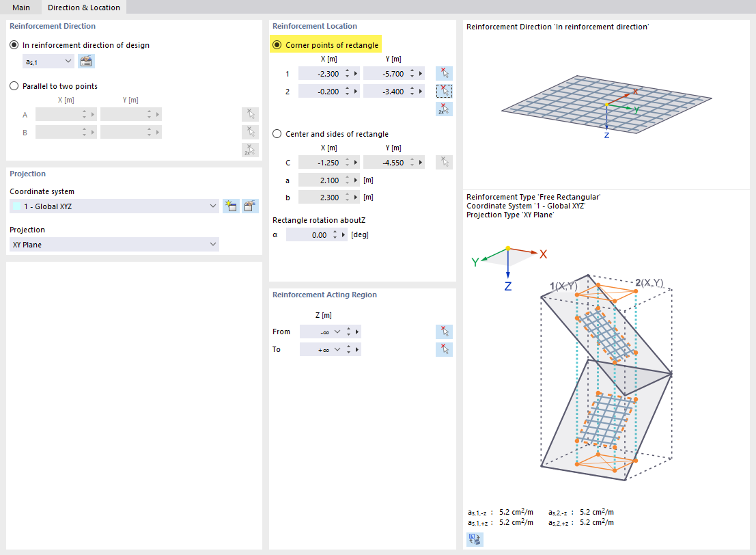
Task: Create new coordinate system icon
Action: (x=231, y=206)
